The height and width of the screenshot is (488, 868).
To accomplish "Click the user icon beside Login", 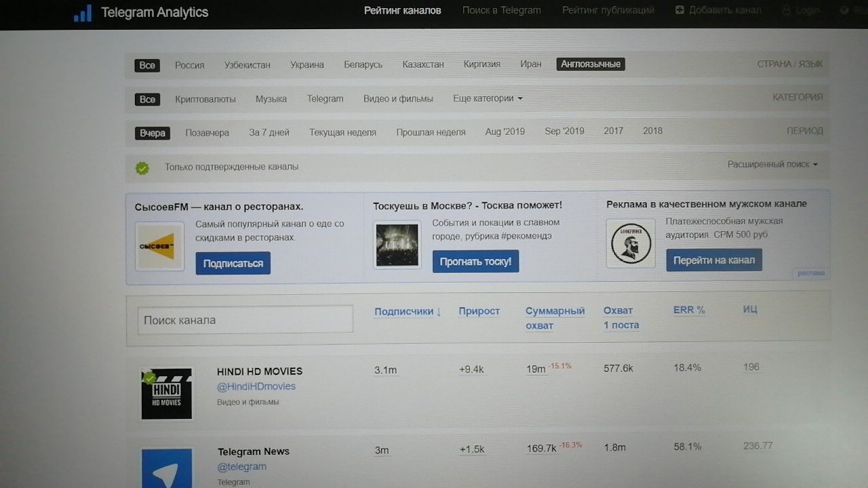I will click(787, 11).
